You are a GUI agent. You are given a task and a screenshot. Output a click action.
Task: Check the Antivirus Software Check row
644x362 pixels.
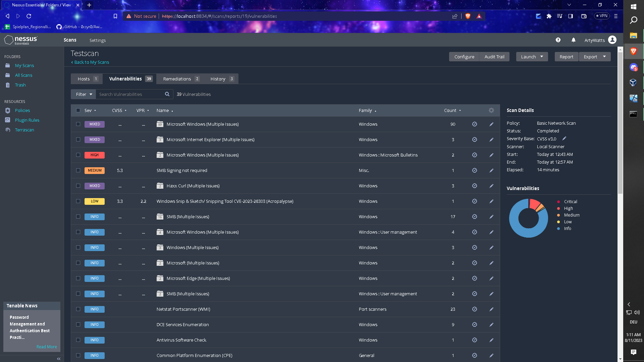pyautogui.click(x=78, y=340)
